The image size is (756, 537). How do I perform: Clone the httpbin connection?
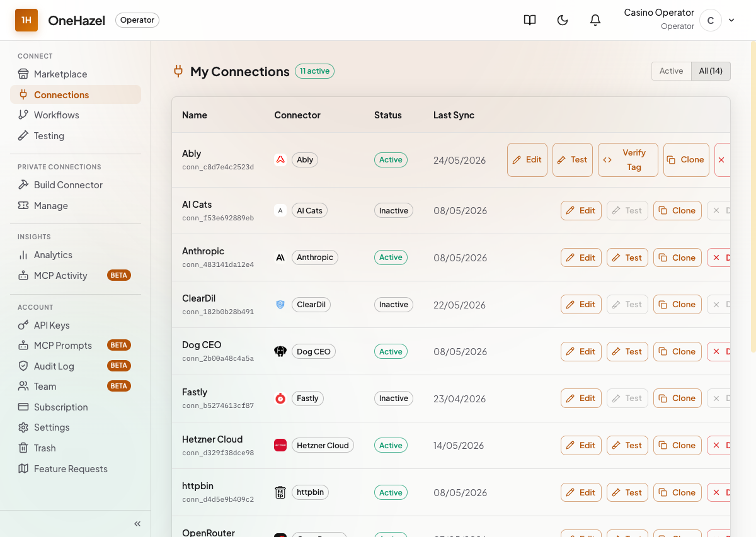(x=677, y=492)
